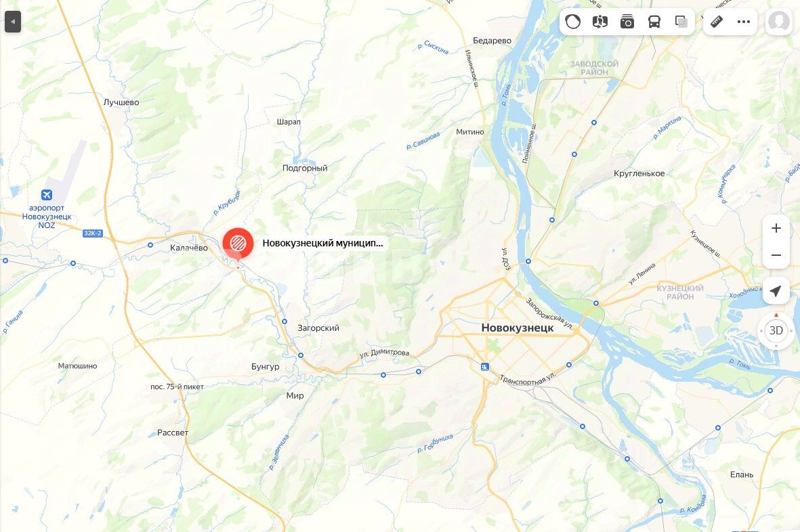Open the three-dots more menu
Screen dimensions: 800x532
coord(744,22)
